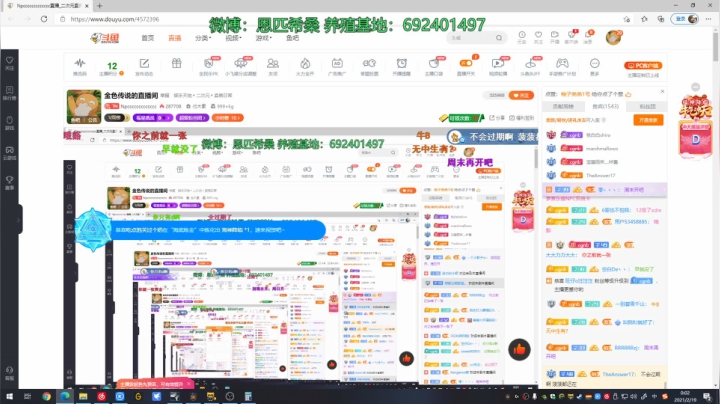Open the trophy icon in left sidebar
720x404 pixels.
coord(10,182)
